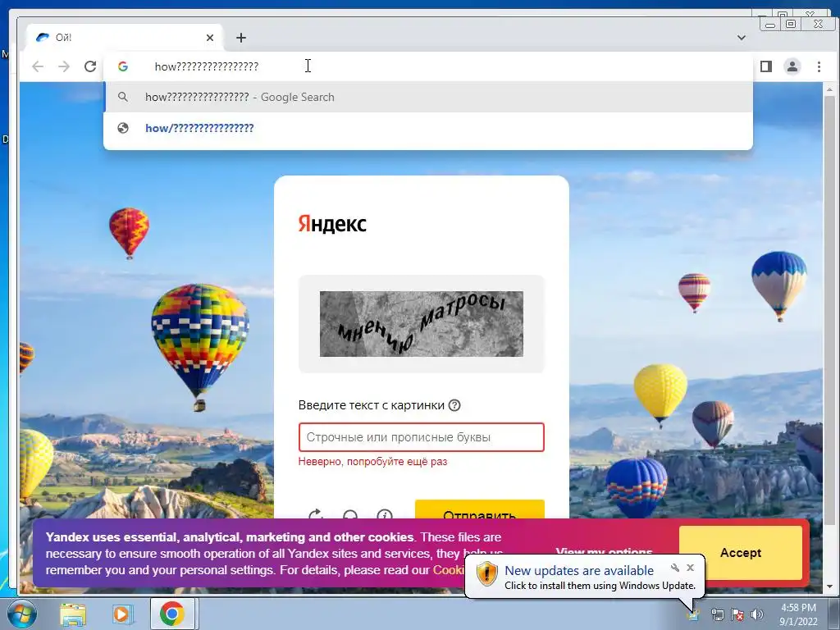Toggle the Chrome side panel
Viewport: 840px width, 630px height.
(x=766, y=66)
